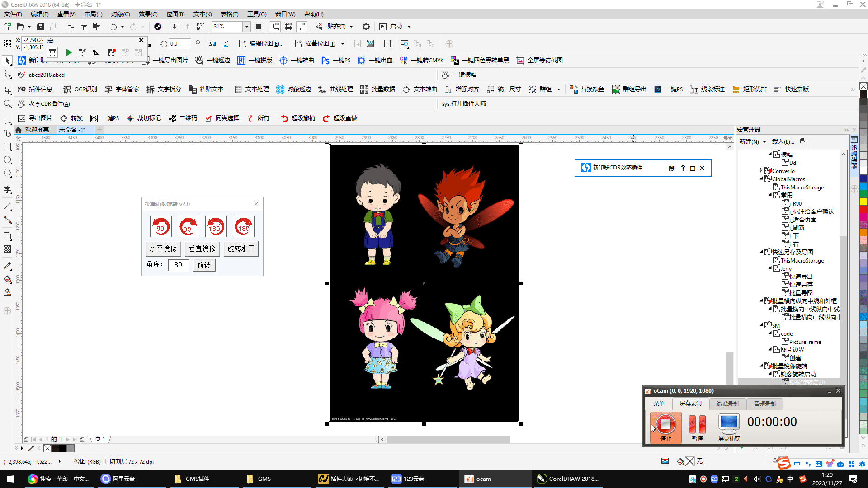
Task: Select the Crop tool in toolbox
Action: (7, 90)
